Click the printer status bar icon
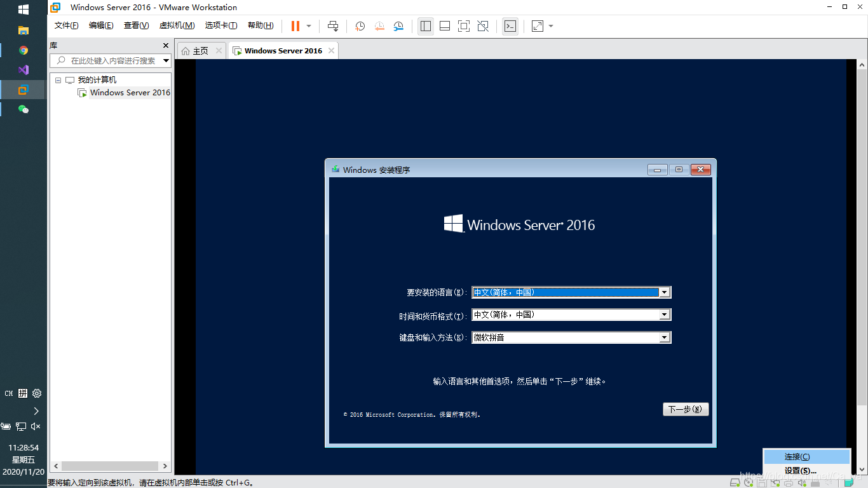Image resolution: width=868 pixels, height=488 pixels. [789, 483]
